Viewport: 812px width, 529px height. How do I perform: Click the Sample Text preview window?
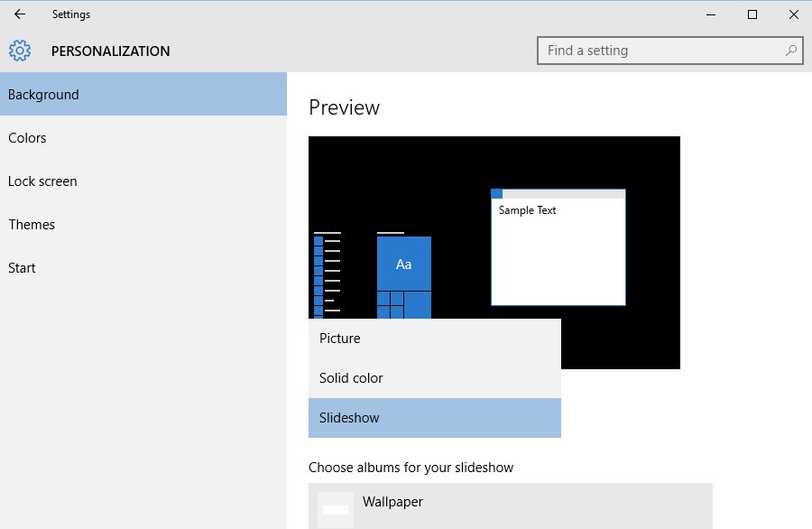click(558, 247)
